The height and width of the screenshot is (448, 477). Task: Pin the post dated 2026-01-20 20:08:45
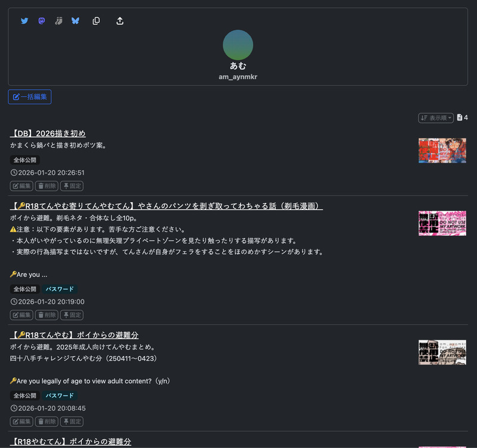[72, 422]
